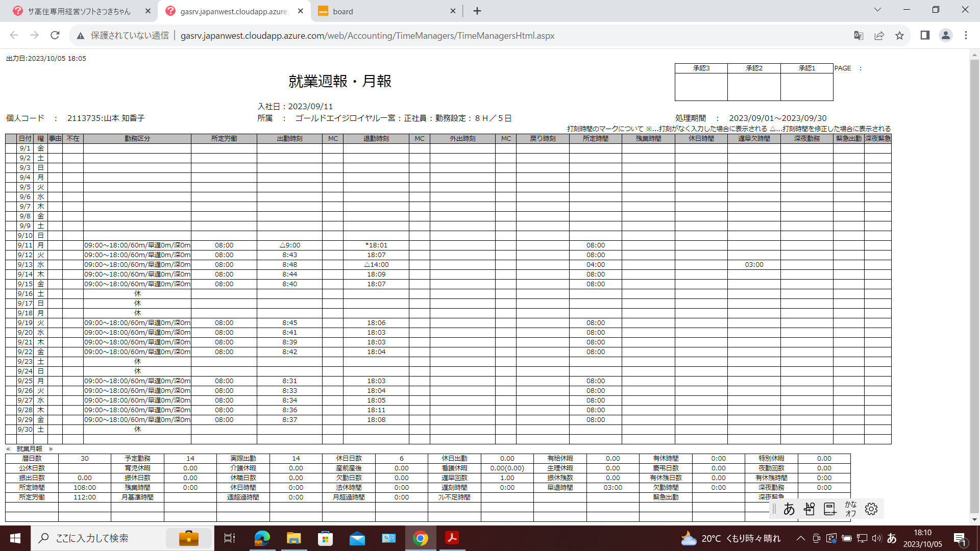
Task: Click the share page icon
Action: pyautogui.click(x=879, y=35)
